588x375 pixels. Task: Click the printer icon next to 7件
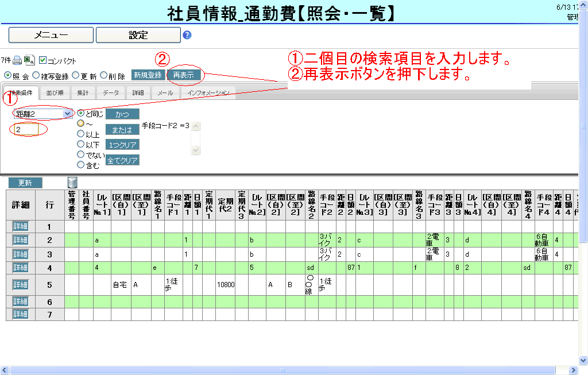click(17, 60)
